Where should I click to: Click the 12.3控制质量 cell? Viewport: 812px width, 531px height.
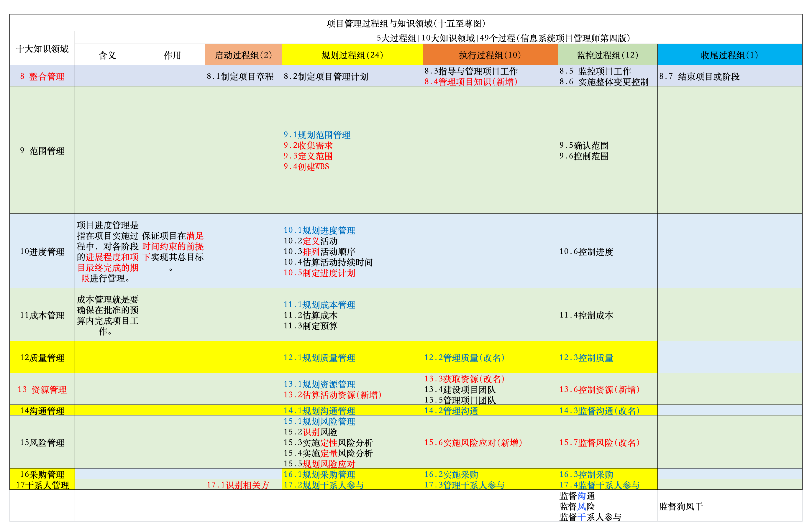pos(607,357)
